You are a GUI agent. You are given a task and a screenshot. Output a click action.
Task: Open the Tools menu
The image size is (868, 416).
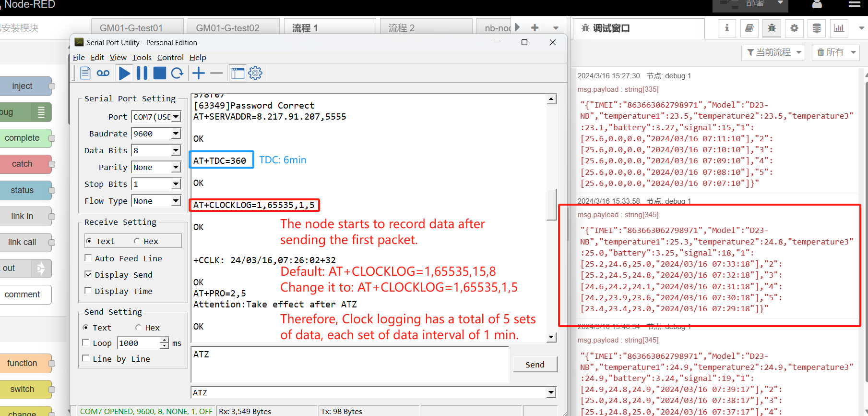tap(142, 58)
